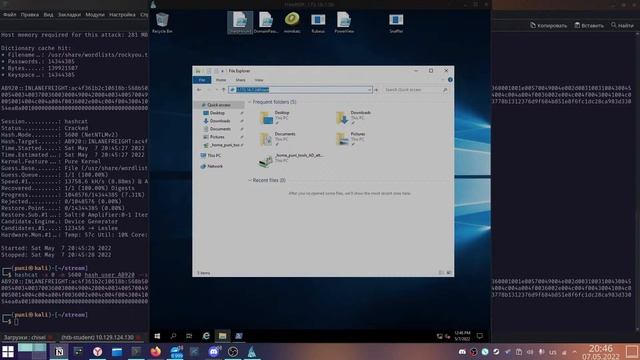Select the highlighted Sharphound desktop file icon
The image size is (640, 360).
(240, 22)
